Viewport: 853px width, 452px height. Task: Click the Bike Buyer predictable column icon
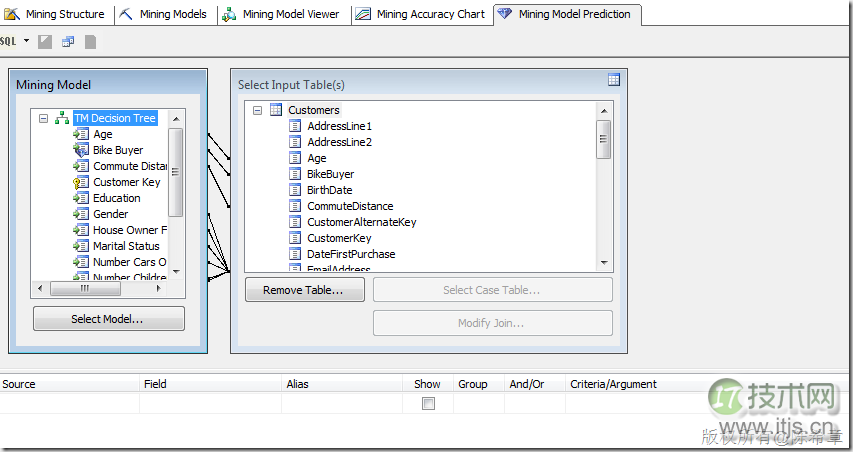pos(81,150)
